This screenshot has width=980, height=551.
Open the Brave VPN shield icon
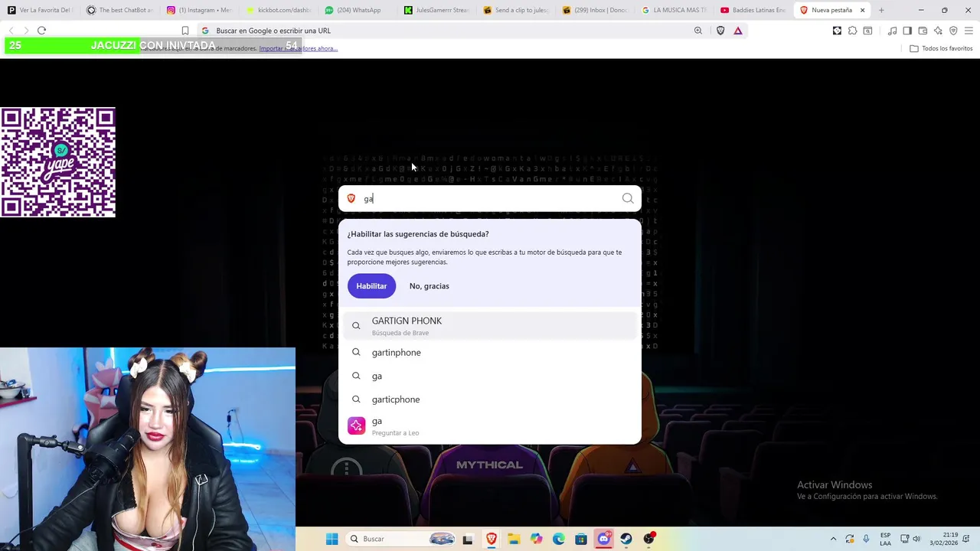(953, 31)
